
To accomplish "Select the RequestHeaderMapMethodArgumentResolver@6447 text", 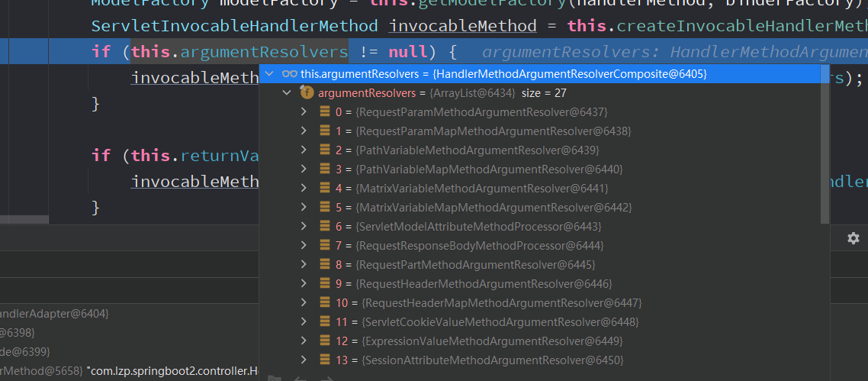I will click(x=502, y=303).
